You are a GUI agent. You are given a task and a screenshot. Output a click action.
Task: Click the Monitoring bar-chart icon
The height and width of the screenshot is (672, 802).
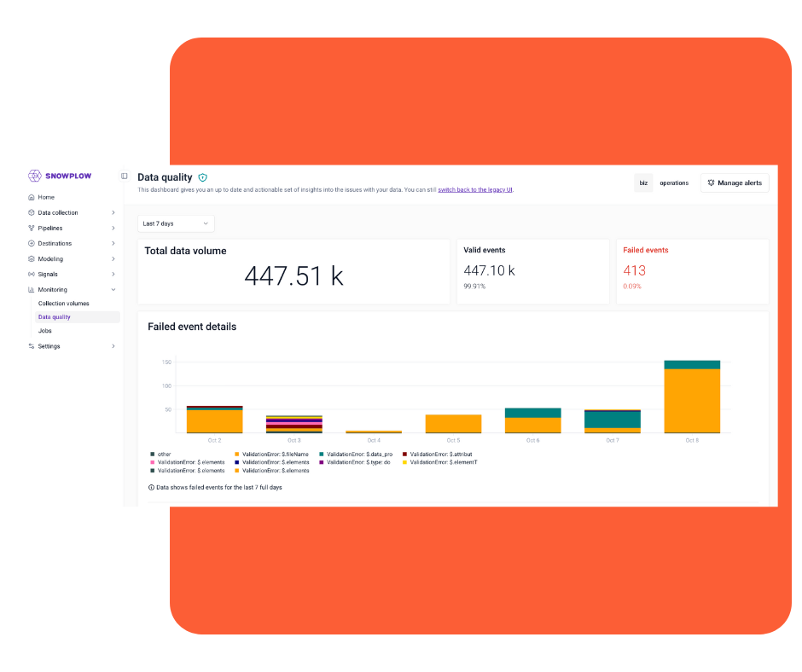(32, 289)
